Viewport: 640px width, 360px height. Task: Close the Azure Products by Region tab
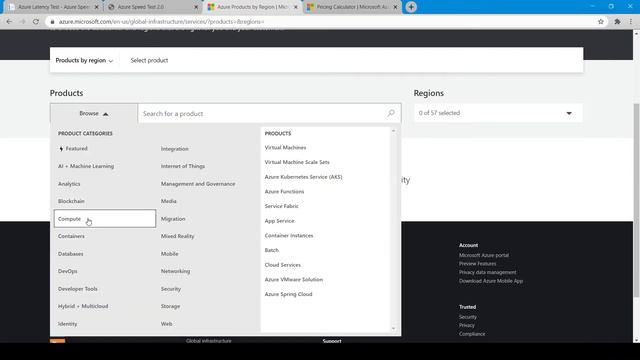click(x=296, y=7)
